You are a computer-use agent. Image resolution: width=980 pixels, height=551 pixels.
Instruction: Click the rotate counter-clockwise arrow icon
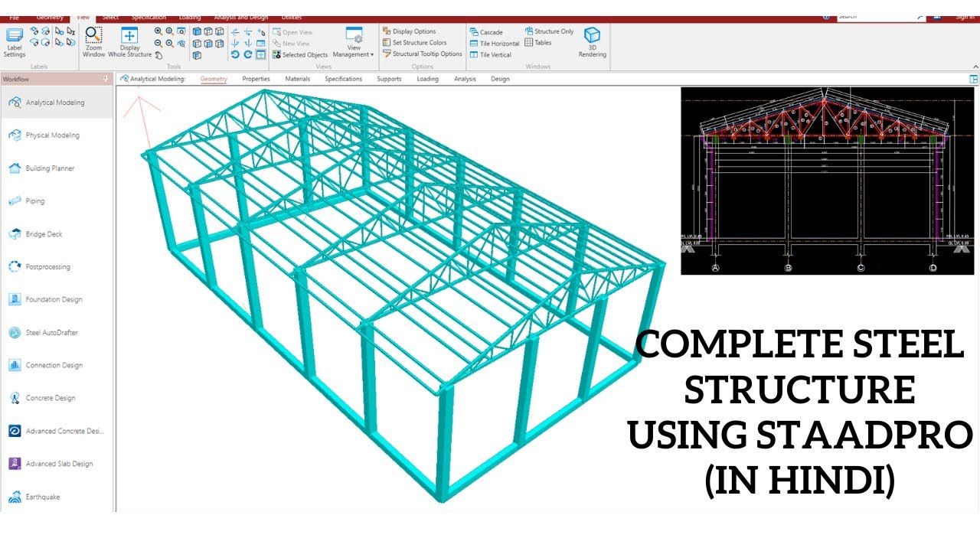coord(236,55)
